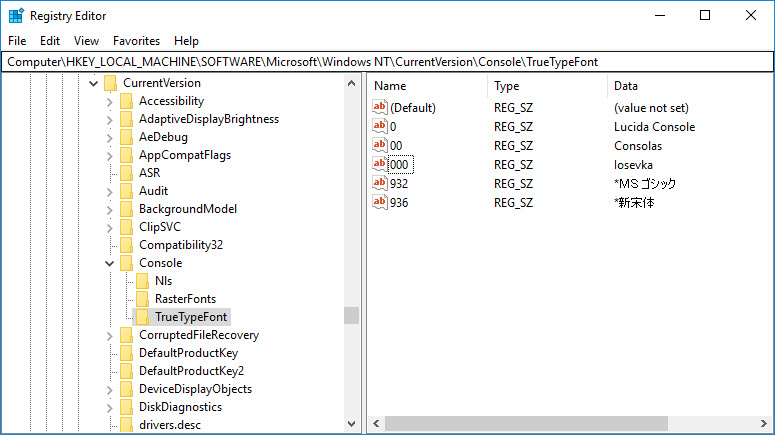Expand the CorruptedFileRecovery key
The height and width of the screenshot is (435, 775).
pos(110,336)
